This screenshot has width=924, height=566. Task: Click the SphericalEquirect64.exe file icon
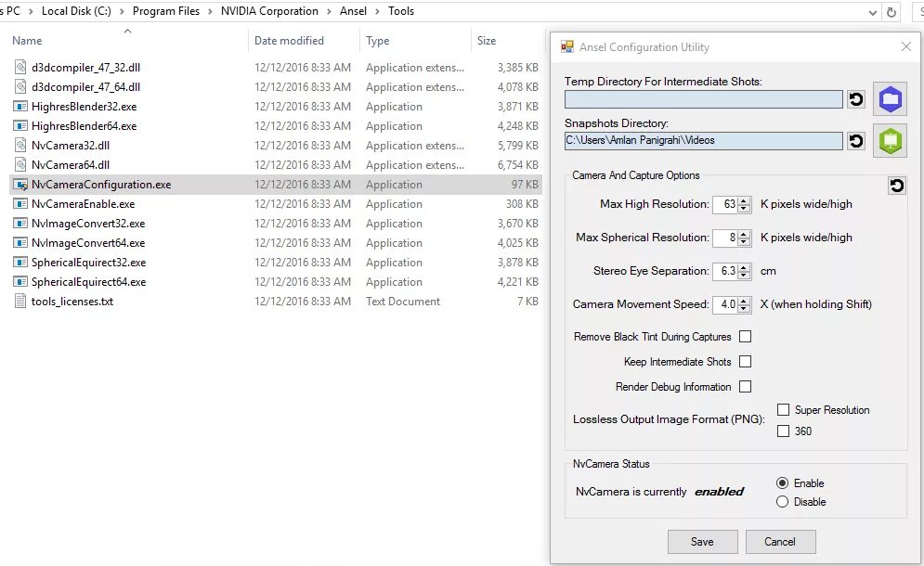20,281
